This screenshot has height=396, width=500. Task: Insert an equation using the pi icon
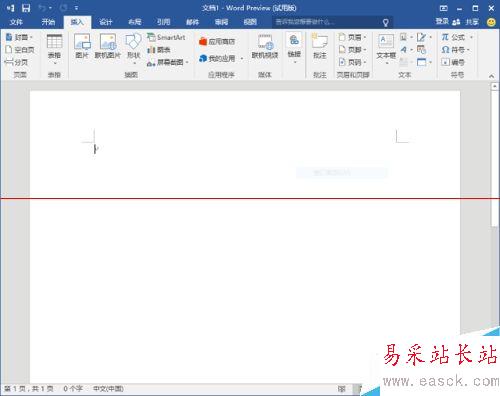pyautogui.click(x=445, y=37)
